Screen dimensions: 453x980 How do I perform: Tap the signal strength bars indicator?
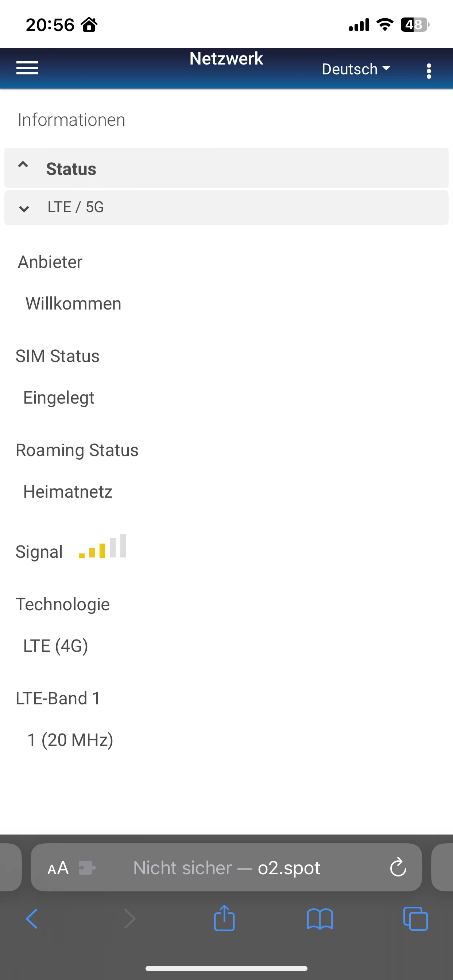pos(102,547)
